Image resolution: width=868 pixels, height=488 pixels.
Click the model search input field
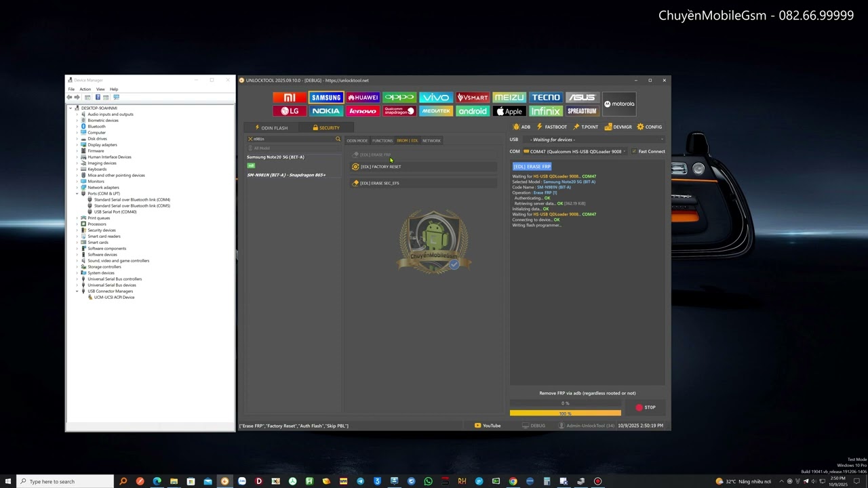(x=293, y=139)
